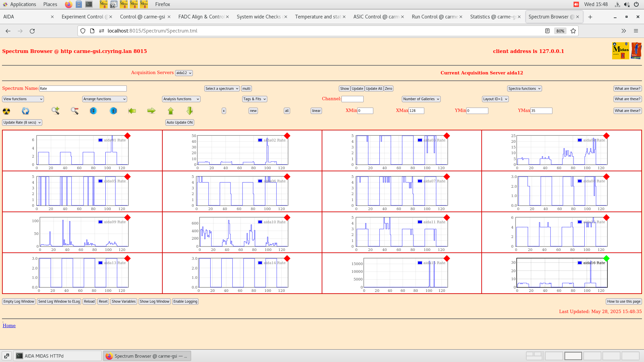Viewport: 644px width, 362px height.
Task: Click the red diamond marker on aida01 panel
Action: (x=127, y=136)
